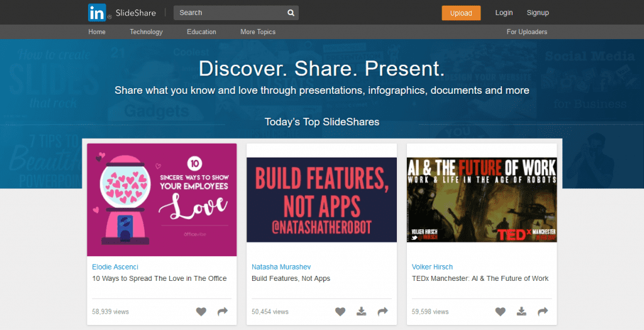Viewport: 644px width, 330px height.
Task: Open the AI & Future of Work thumbnail
Action: click(482, 200)
